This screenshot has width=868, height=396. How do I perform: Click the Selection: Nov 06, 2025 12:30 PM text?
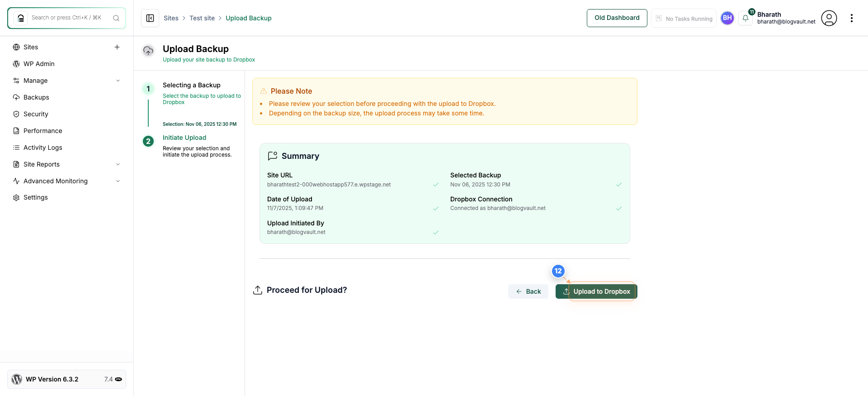click(200, 124)
